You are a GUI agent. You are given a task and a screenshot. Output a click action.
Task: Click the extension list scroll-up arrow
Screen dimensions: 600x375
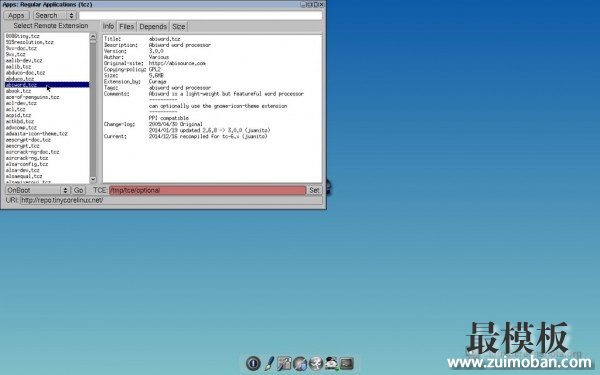pyautogui.click(x=93, y=36)
